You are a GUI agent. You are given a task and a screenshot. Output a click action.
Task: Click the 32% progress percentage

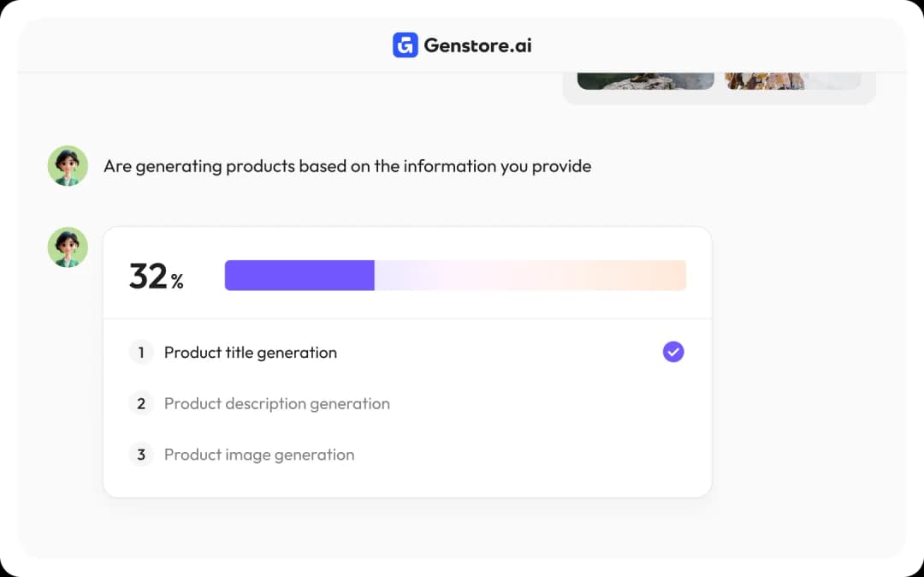point(149,277)
